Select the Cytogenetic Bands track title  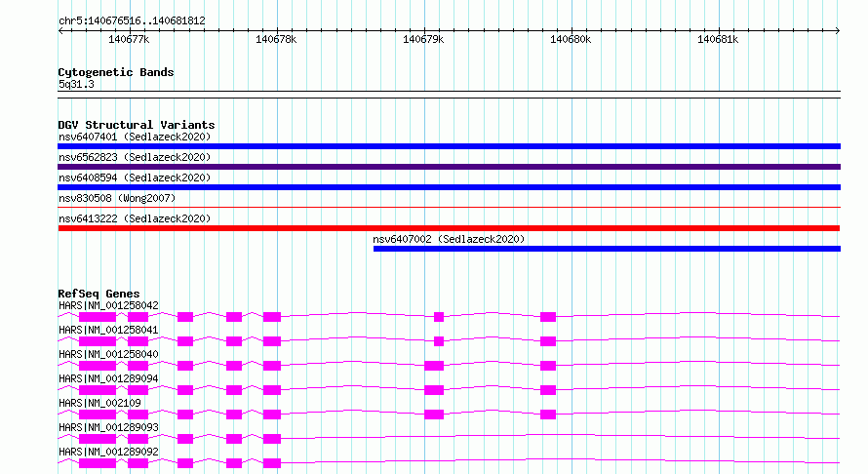[x=116, y=72]
